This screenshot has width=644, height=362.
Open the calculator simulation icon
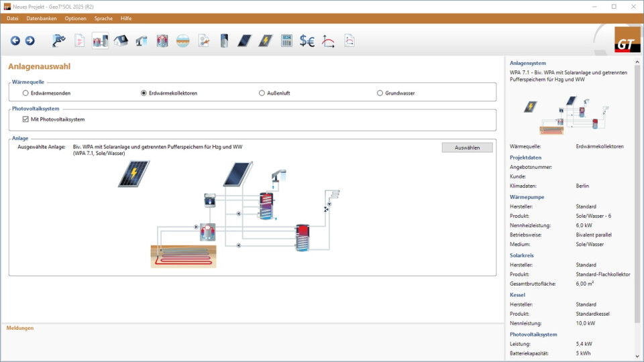[286, 41]
